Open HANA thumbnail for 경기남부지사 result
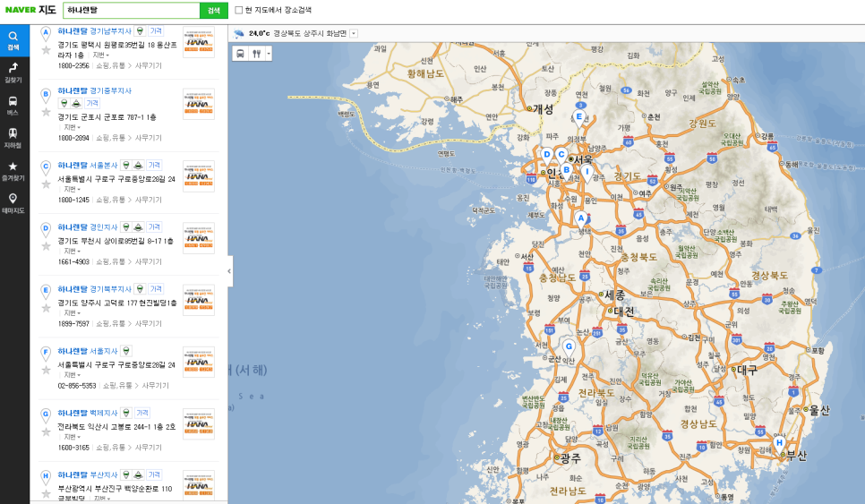This screenshot has width=865, height=504. click(199, 42)
